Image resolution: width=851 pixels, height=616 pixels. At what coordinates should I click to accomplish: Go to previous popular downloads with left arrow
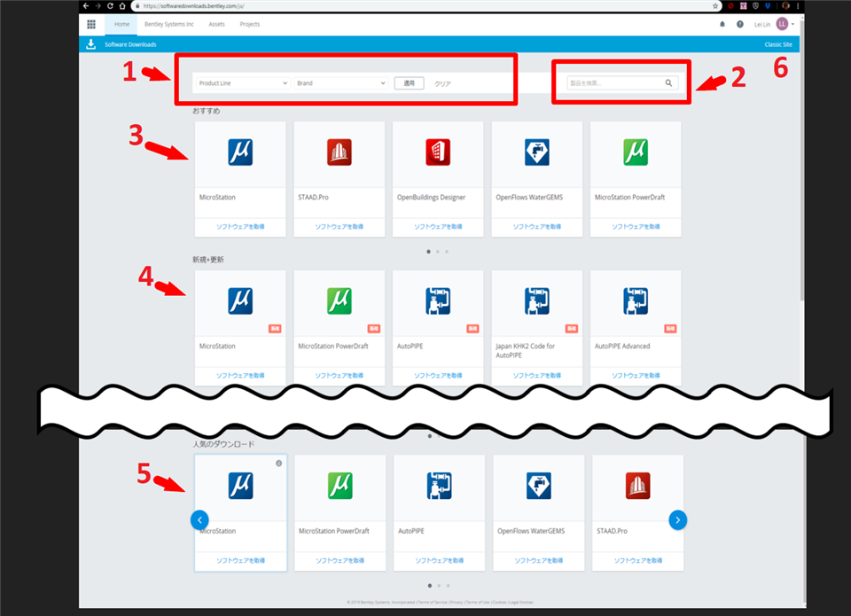(x=199, y=520)
